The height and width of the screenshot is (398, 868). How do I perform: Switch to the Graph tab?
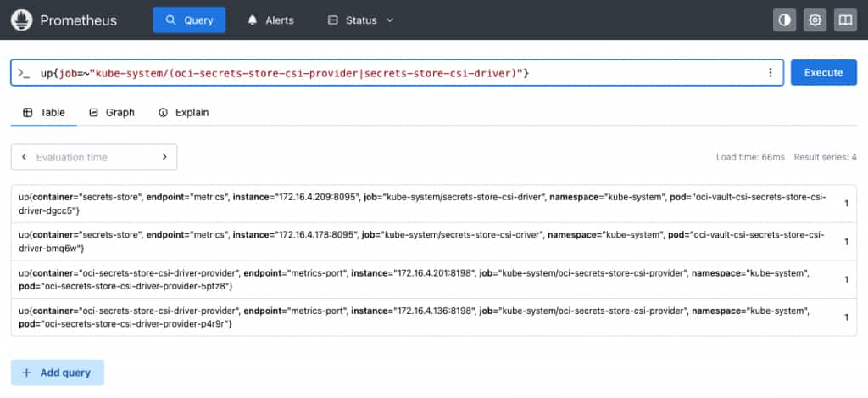coord(112,113)
